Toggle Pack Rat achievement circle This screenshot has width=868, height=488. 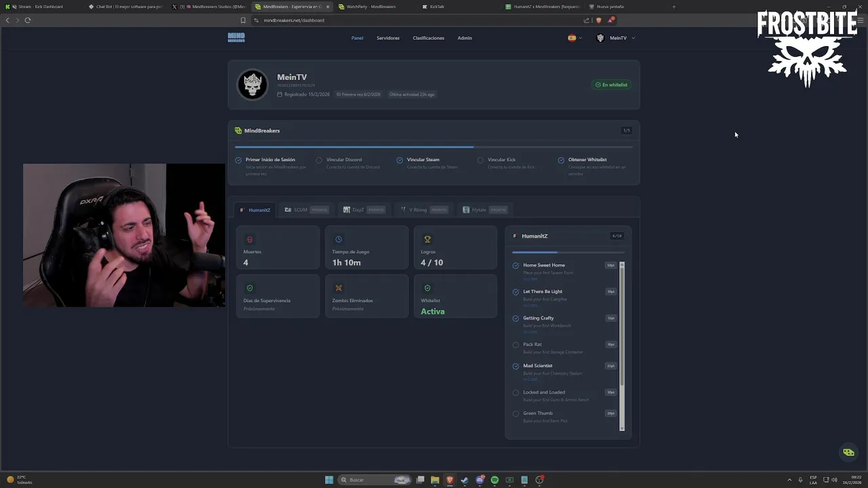pos(516,345)
